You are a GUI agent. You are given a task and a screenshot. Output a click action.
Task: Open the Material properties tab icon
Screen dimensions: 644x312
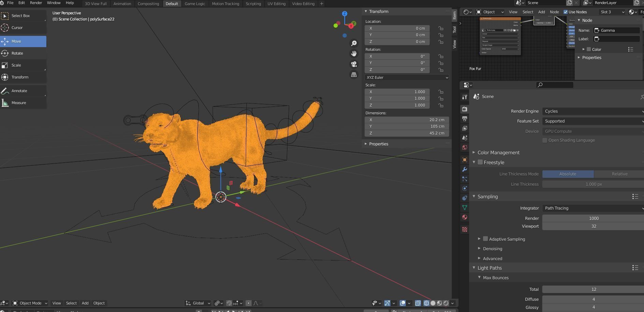(x=464, y=217)
